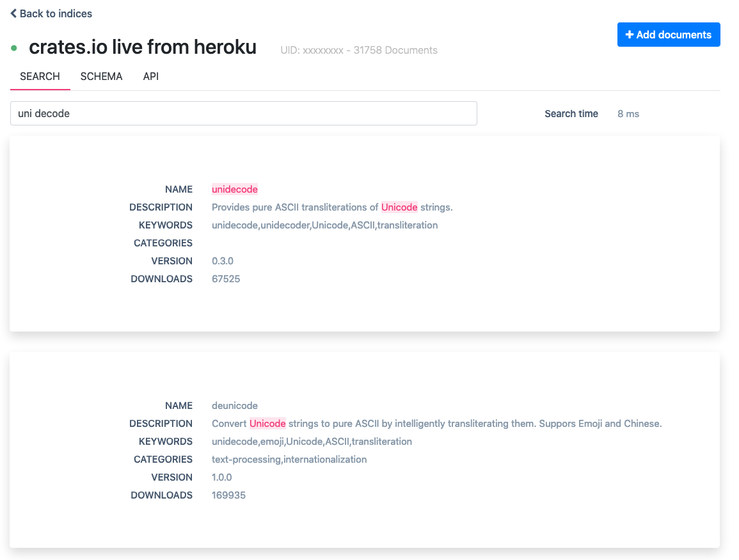Screen dimensions: 739x560
Task: Open the SCHEMA tab
Action: 101,76
